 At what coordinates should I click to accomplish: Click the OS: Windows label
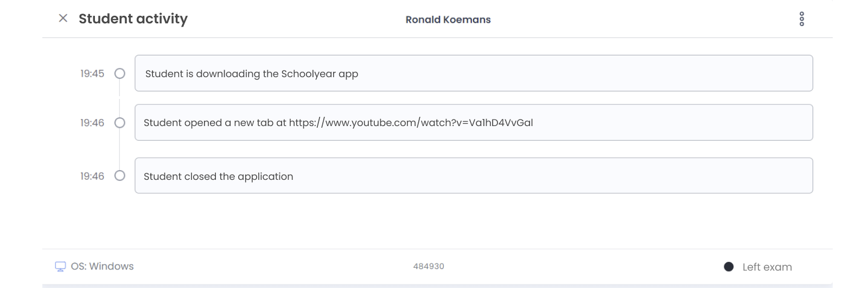tap(102, 266)
